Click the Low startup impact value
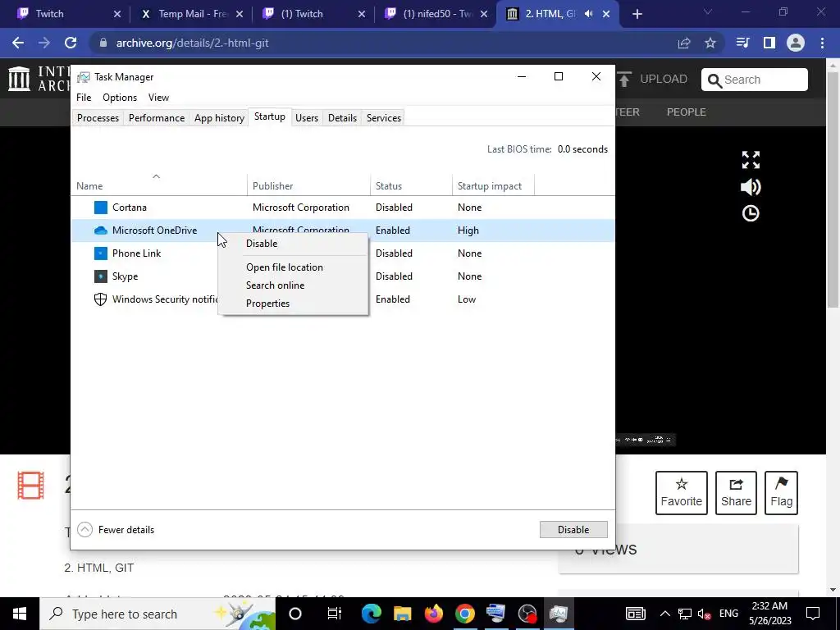Image resolution: width=840 pixels, height=630 pixels. tap(467, 299)
